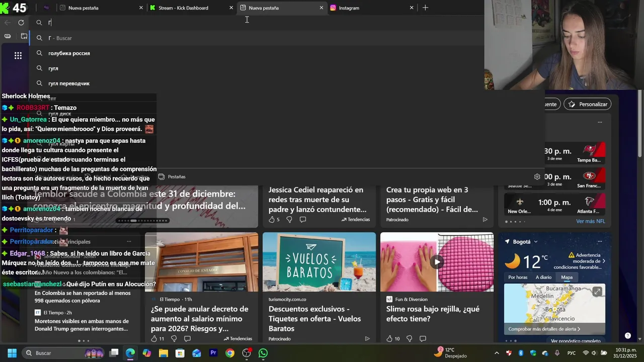Open WhatsApp from taskbar
644x362 pixels.
point(263,353)
